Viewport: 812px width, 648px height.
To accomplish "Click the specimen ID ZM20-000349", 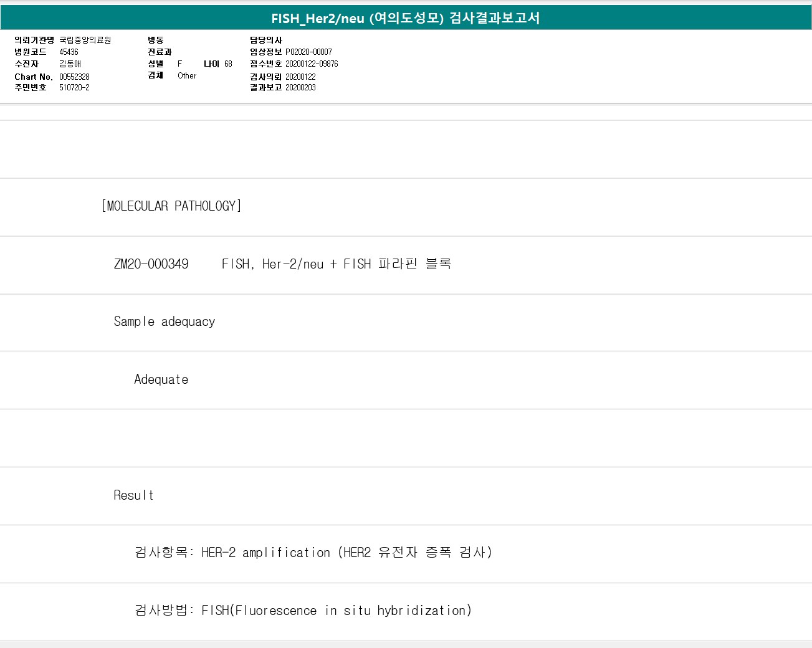I will click(x=151, y=264).
